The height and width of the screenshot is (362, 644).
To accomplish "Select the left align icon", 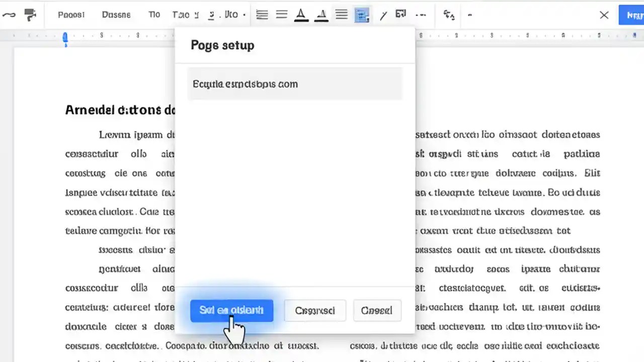I will click(262, 15).
